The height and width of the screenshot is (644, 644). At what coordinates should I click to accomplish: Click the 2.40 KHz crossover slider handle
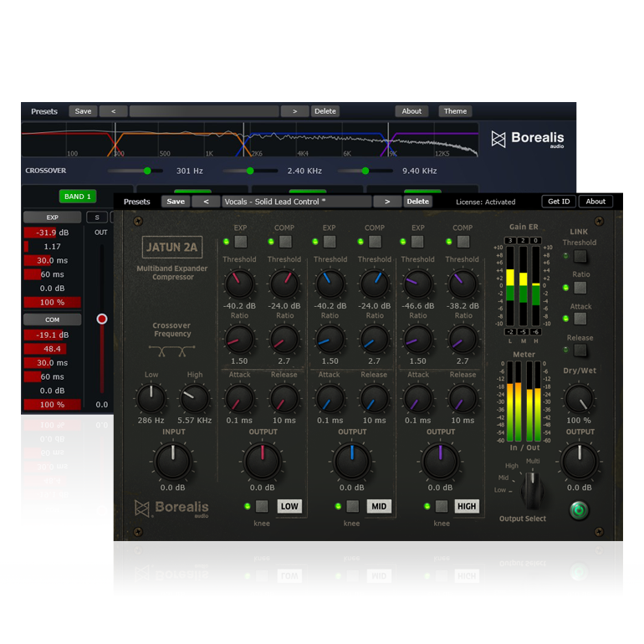(x=250, y=171)
